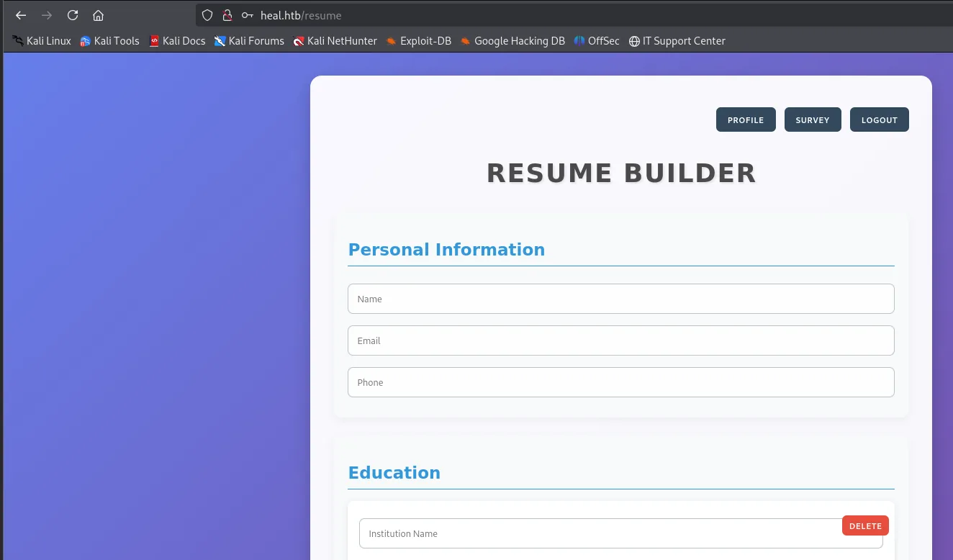The image size is (953, 560).
Task: Go to the browser home icon
Action: click(x=99, y=15)
